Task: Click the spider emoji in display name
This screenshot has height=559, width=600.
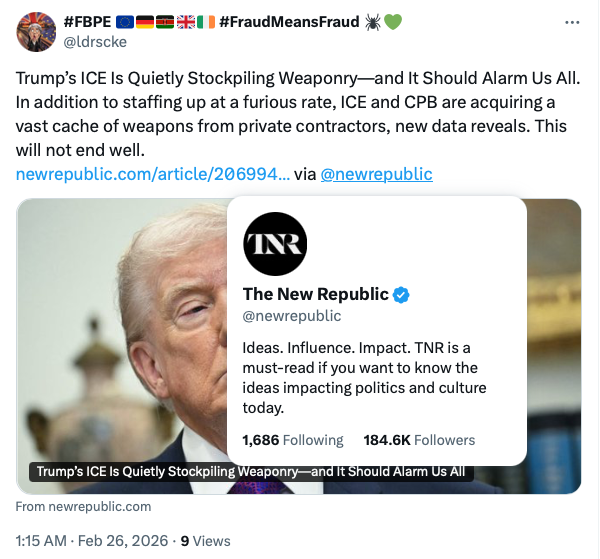Action: 370,22
